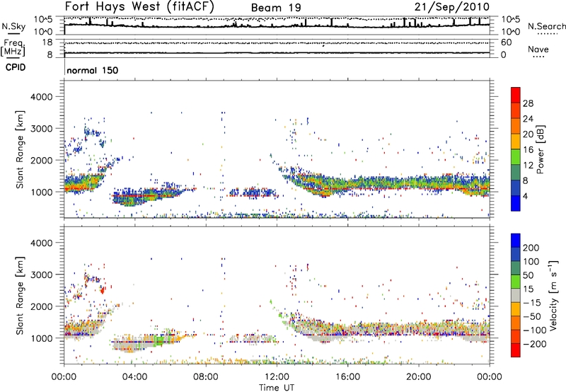Viewport: 566px width, 392px height.
Task: Click the '08:00' time axis tick label
Action: (x=206, y=377)
